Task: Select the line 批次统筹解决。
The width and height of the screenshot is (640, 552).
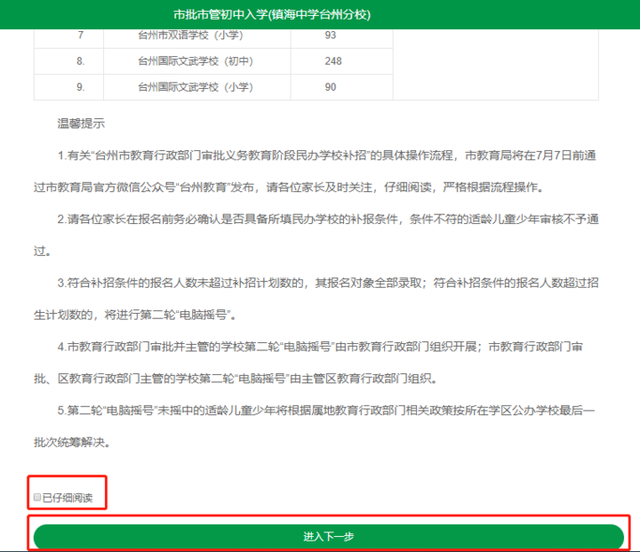Action: point(72,442)
